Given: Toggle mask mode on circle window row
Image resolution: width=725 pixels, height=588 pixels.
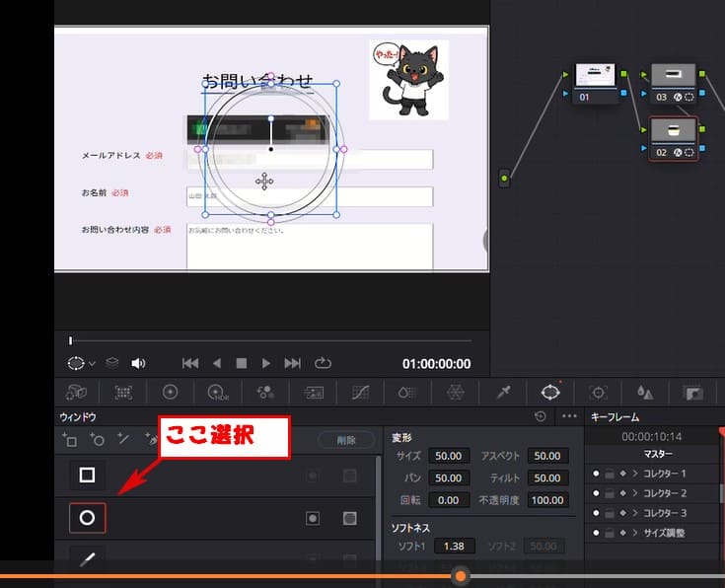Looking at the screenshot, I should point(349,518).
